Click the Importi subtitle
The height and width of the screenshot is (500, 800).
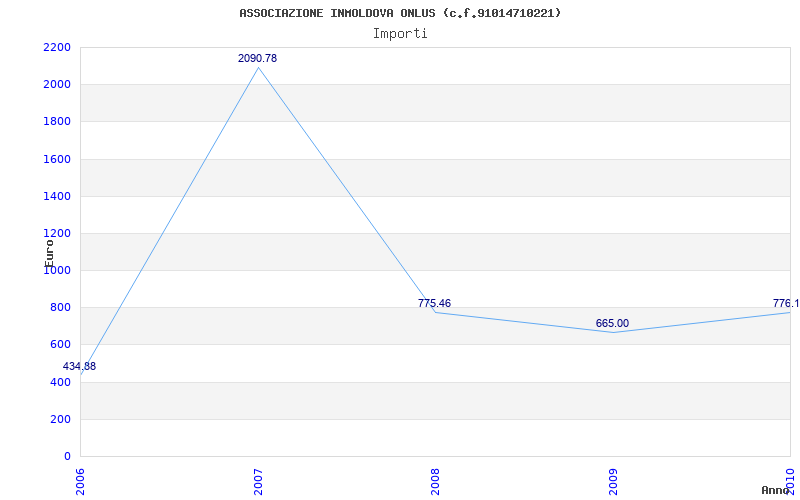(x=400, y=34)
